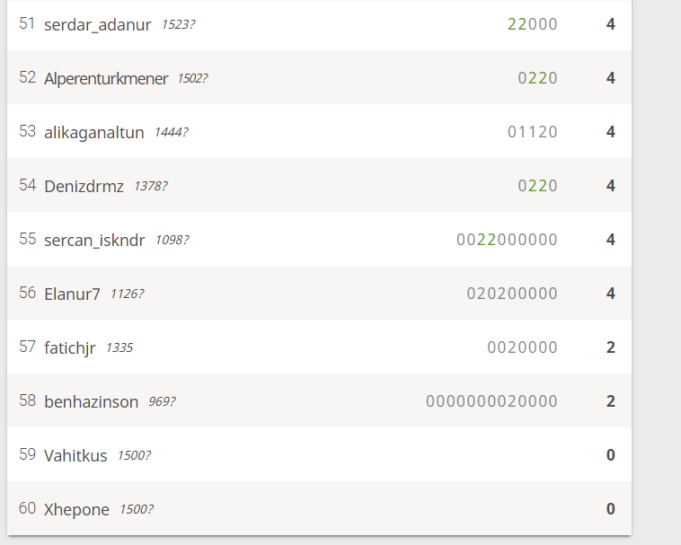Screen dimensions: 681x545
Task: Select benhazinson from the standings
Action: coord(92,401)
